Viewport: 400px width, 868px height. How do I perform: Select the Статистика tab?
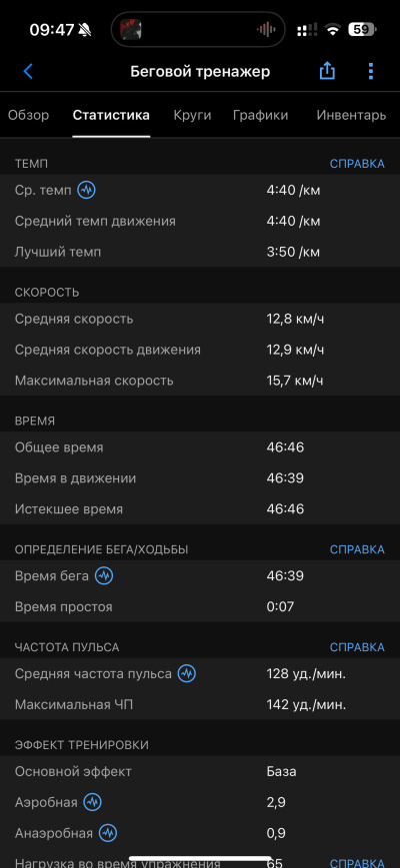[x=111, y=115]
